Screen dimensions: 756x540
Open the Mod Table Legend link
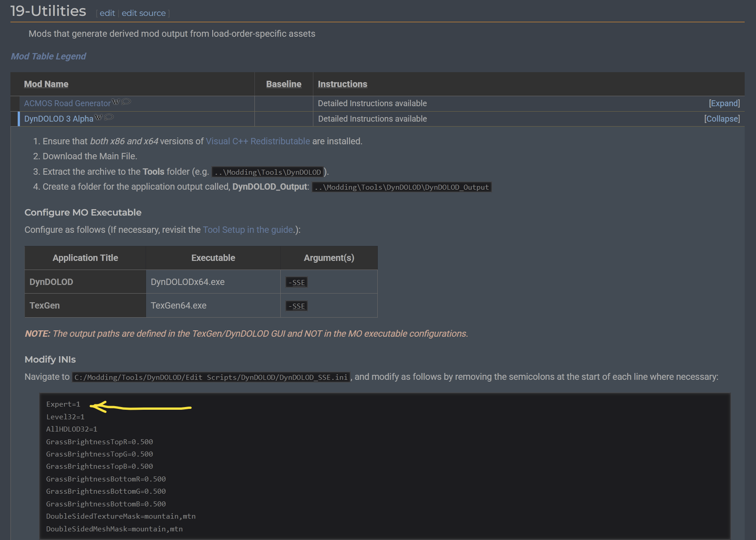[x=49, y=56]
